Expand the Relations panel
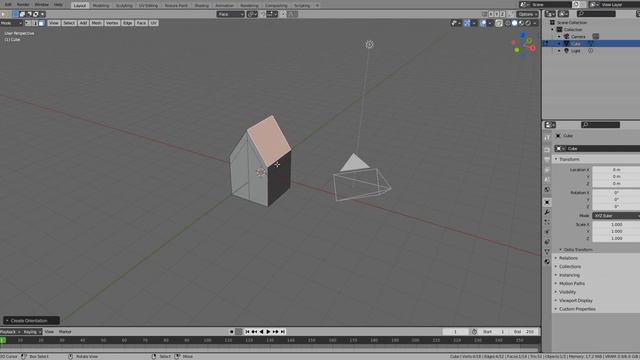Screen dimensions: 640x360 568,258
